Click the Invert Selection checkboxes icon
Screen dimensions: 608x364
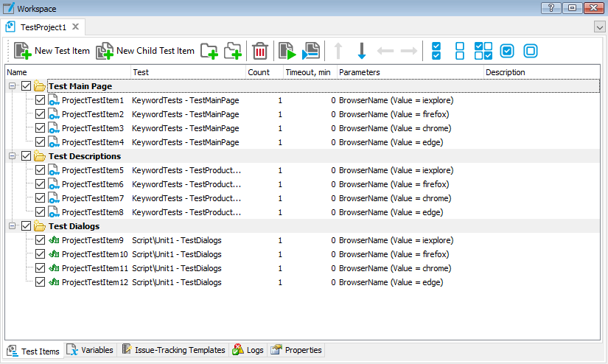tap(483, 51)
